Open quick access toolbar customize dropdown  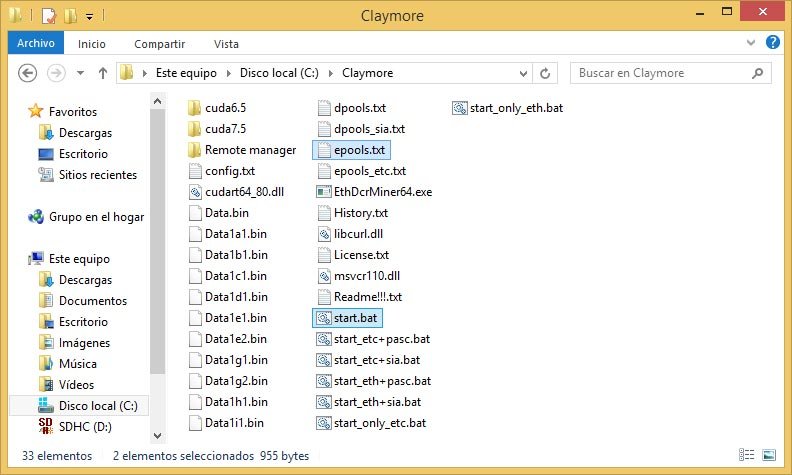pos(89,17)
